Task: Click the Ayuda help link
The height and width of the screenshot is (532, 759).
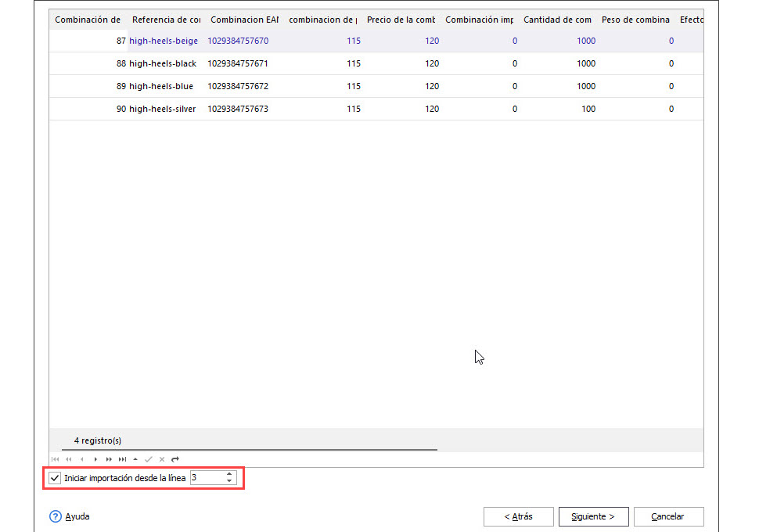Action: pyautogui.click(x=77, y=516)
